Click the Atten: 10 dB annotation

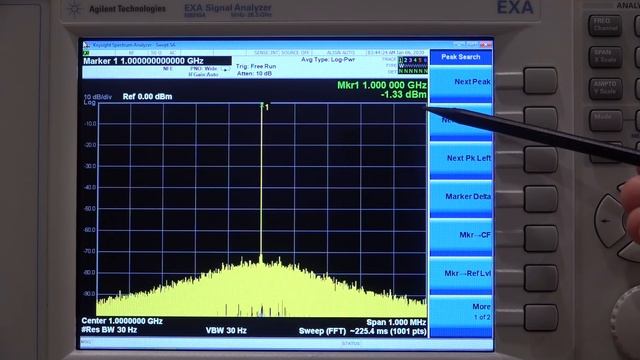[254, 73]
